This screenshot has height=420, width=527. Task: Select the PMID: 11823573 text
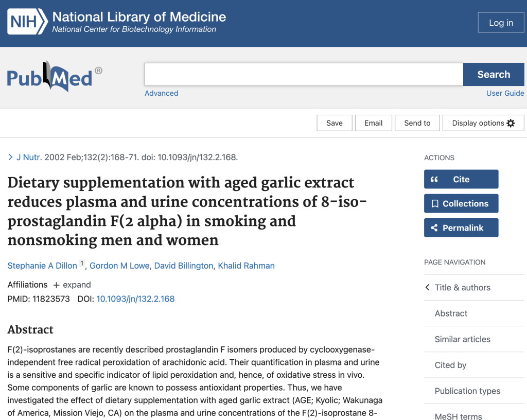[x=39, y=299]
